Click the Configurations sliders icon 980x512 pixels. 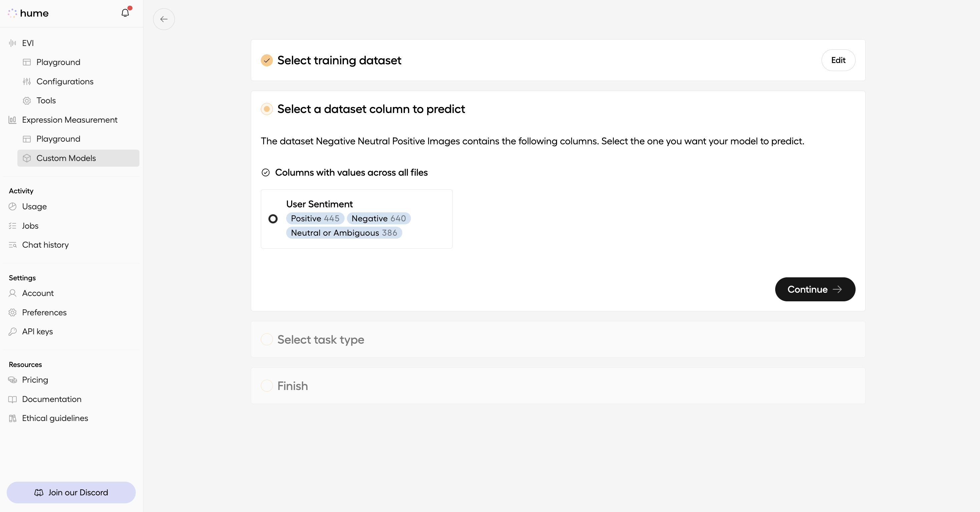[27, 81]
